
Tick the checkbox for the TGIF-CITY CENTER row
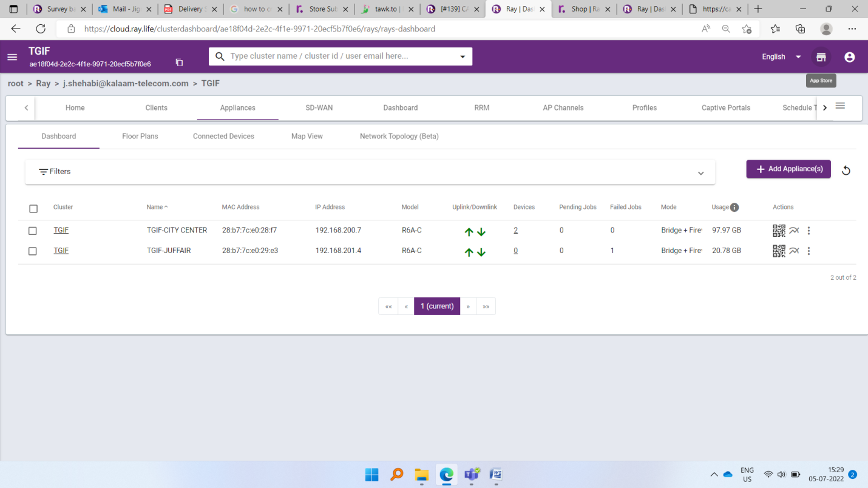(33, 231)
